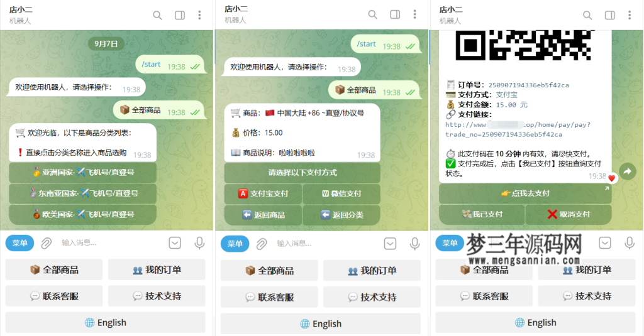Click the QR code image
This screenshot has width=644, height=336.
[525, 45]
